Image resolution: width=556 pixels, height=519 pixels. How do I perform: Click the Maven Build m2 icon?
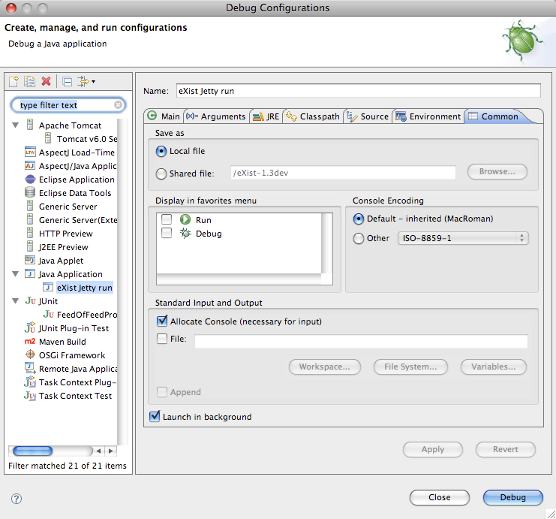click(x=30, y=341)
